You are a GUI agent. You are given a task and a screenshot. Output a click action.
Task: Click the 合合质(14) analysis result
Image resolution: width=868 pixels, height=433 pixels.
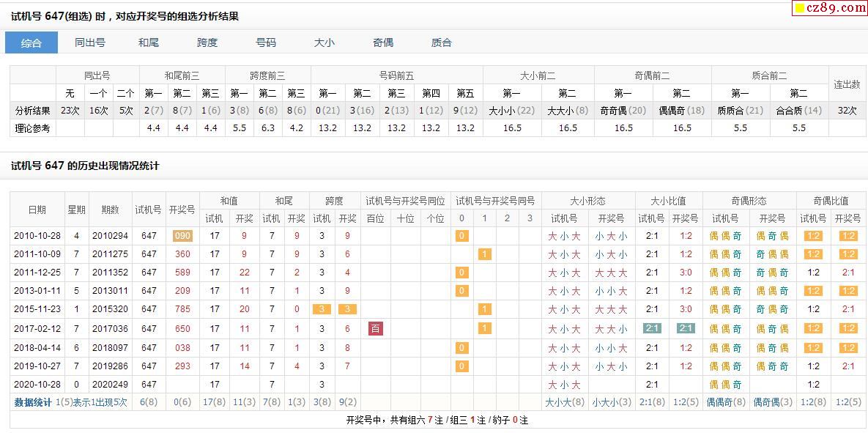click(x=799, y=111)
